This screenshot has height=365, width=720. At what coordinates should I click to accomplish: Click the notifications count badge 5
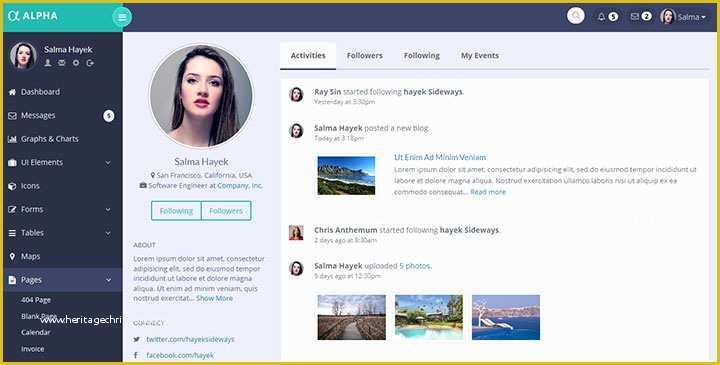[613, 17]
